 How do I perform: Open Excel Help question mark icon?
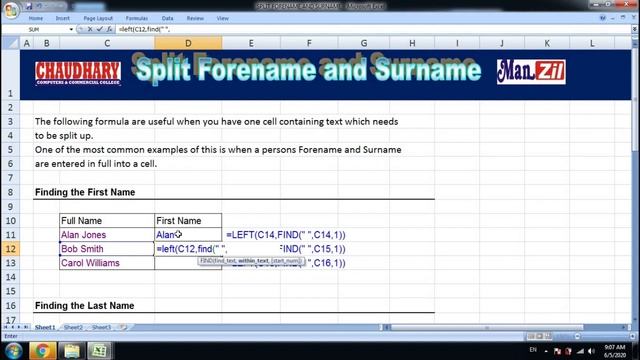coord(602,18)
